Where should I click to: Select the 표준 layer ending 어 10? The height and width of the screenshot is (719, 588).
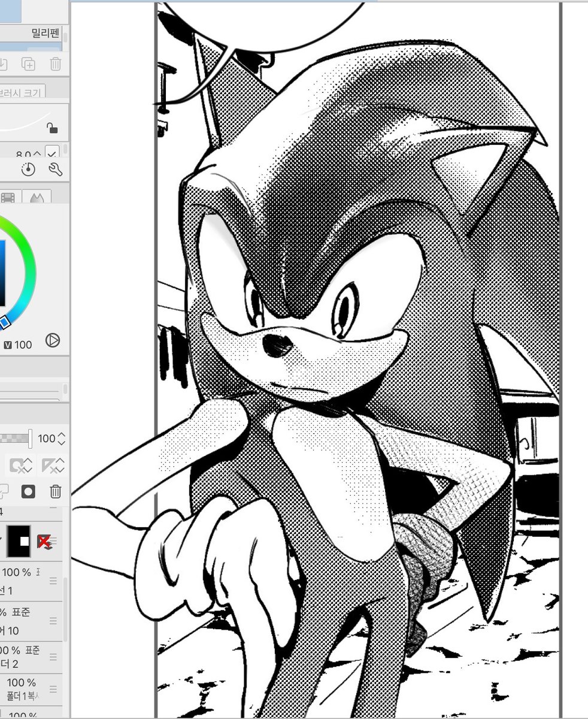(30, 621)
